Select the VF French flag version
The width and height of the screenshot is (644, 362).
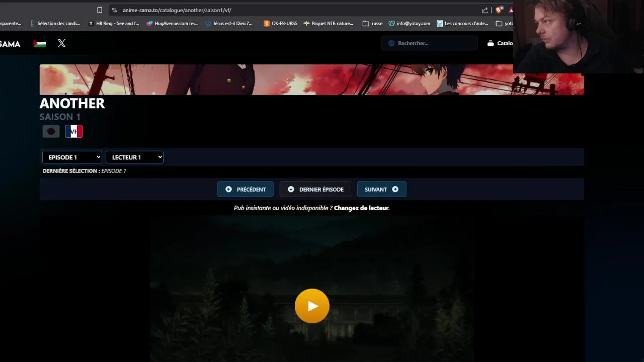[x=73, y=131]
